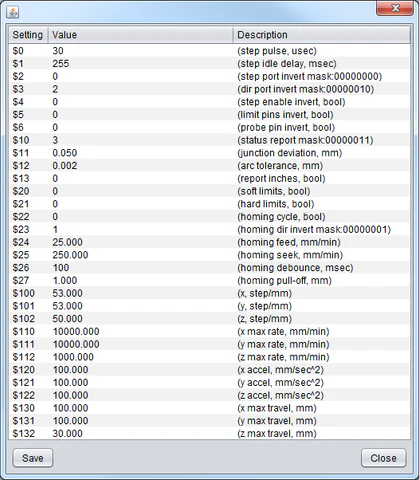Edit the $100 x step/mm value
Screen dimensions: 419x480
tap(141, 293)
